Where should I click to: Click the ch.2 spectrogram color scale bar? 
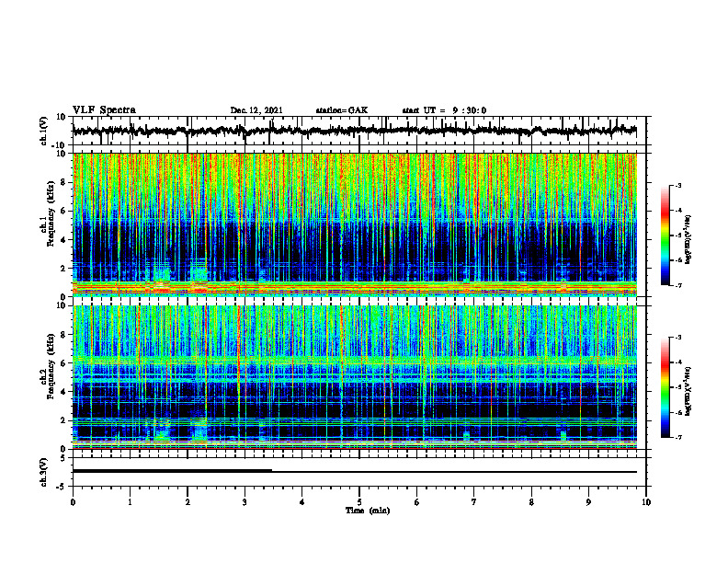click(x=665, y=387)
